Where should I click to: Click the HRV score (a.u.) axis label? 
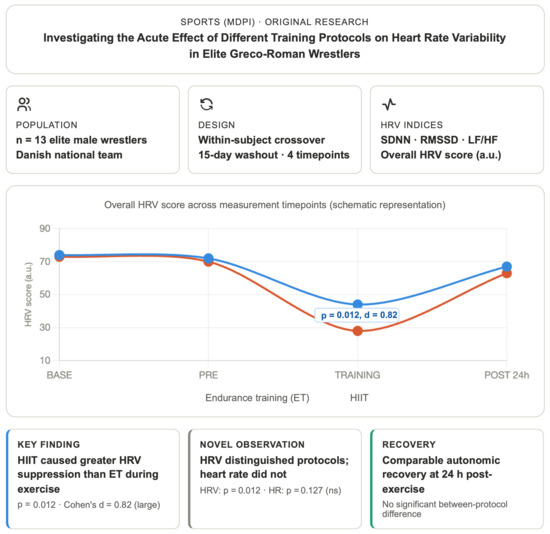[28, 294]
